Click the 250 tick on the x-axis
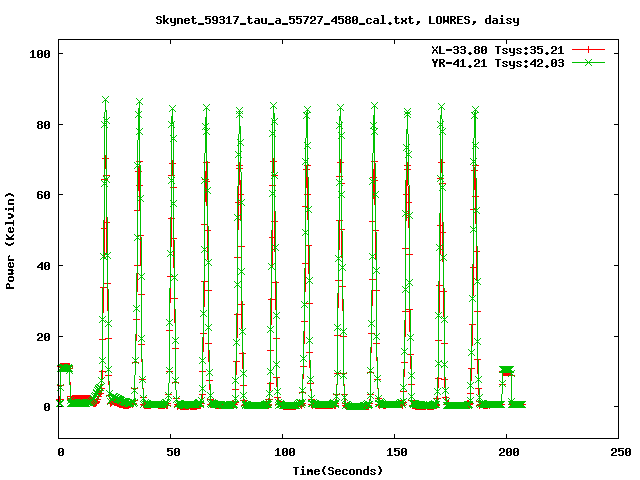 (619, 452)
